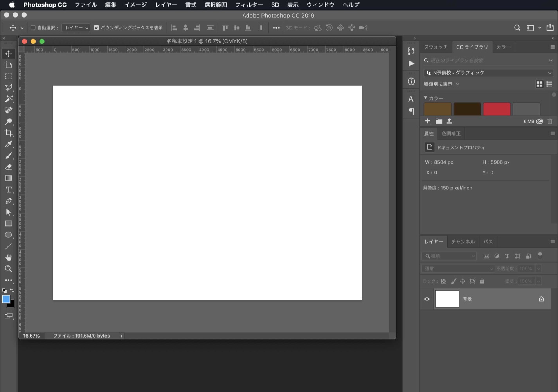Click the search magnifier in options bar
Screen dimensions: 558x392
point(517,28)
